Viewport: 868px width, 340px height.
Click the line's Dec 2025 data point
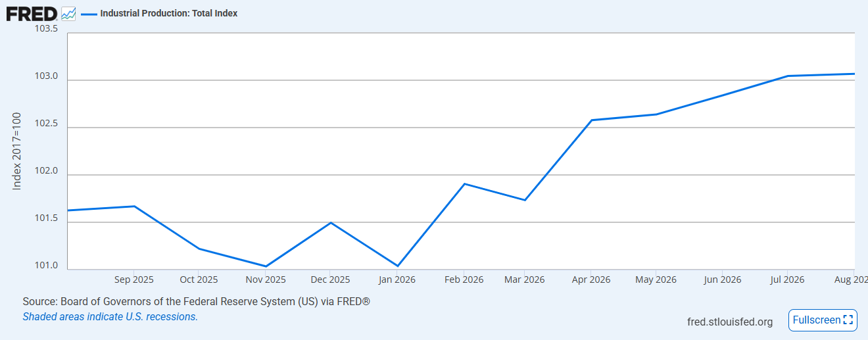[x=331, y=223]
